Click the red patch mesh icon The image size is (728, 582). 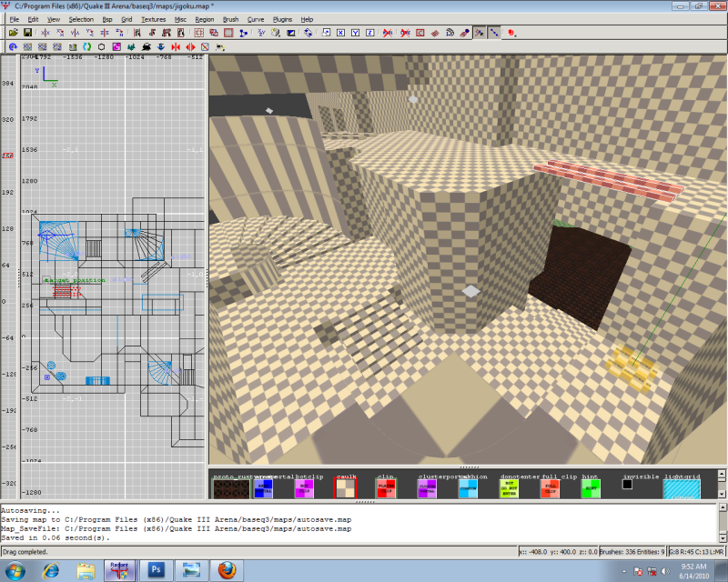pos(435,33)
